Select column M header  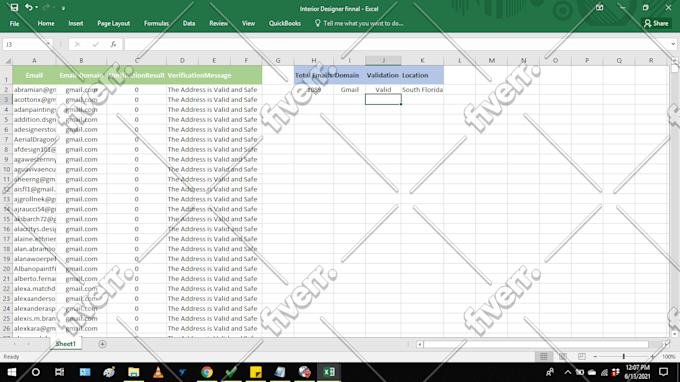pyautogui.click(x=491, y=61)
